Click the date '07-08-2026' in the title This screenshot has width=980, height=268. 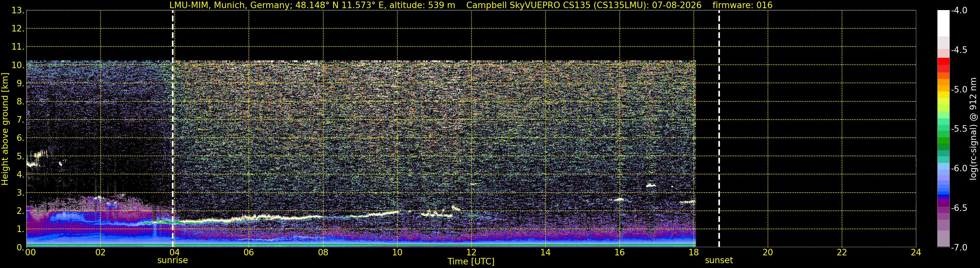tap(677, 5)
